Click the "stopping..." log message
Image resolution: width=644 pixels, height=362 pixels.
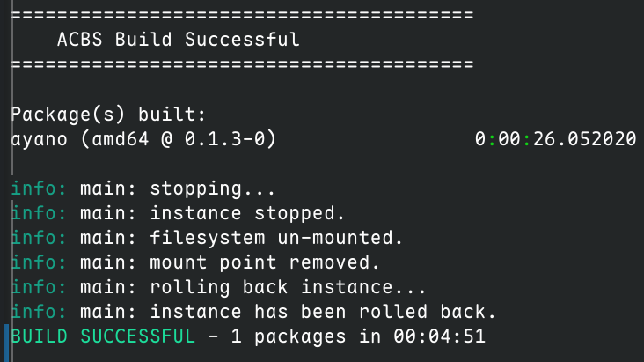(x=212, y=188)
